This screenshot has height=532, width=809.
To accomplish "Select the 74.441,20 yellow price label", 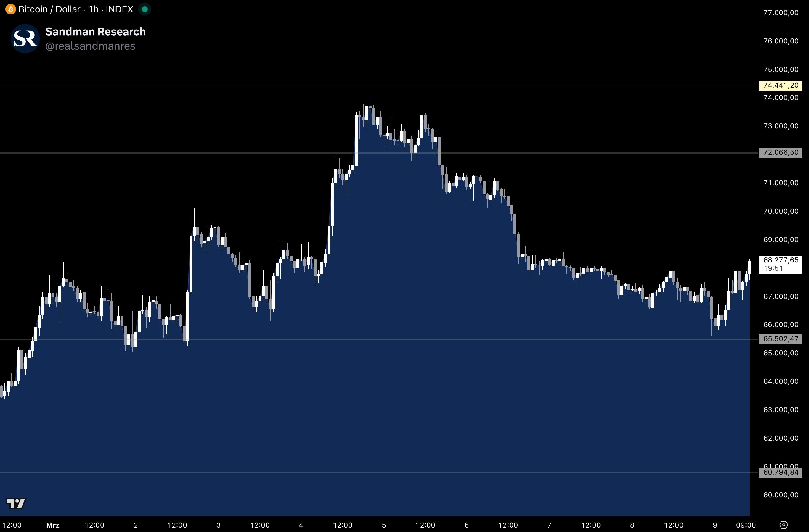I will 781,85.
